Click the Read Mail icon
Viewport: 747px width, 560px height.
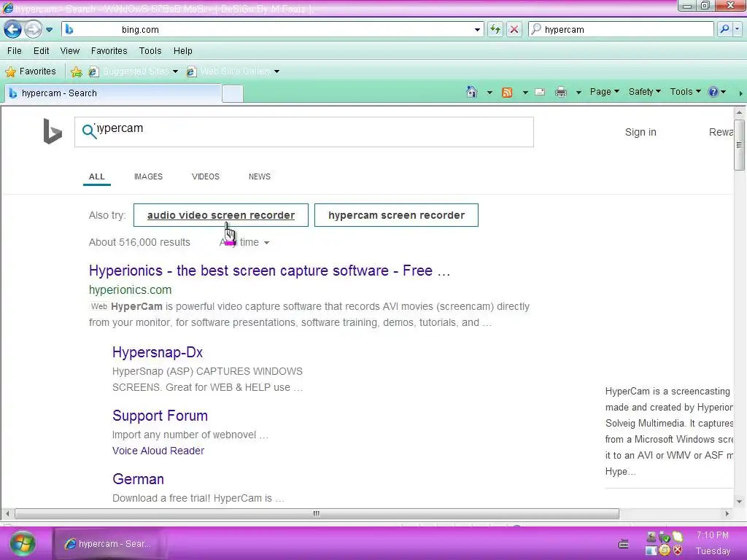[x=540, y=93]
